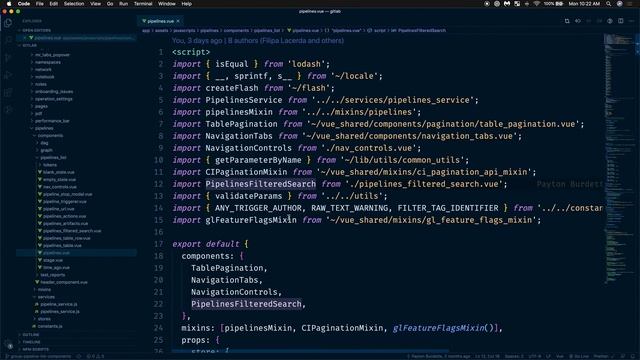Open the Code application menu

(x=24, y=4)
